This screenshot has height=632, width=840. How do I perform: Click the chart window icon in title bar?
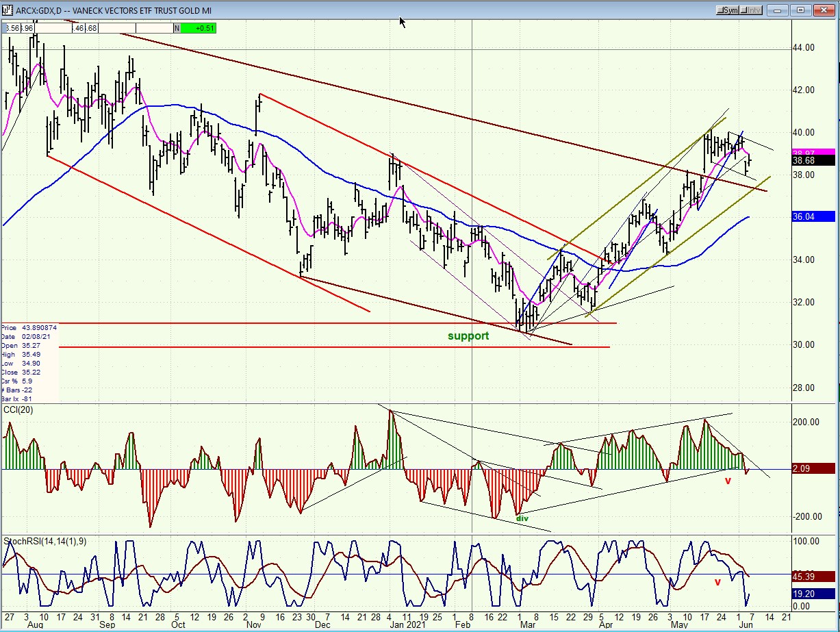click(8, 10)
